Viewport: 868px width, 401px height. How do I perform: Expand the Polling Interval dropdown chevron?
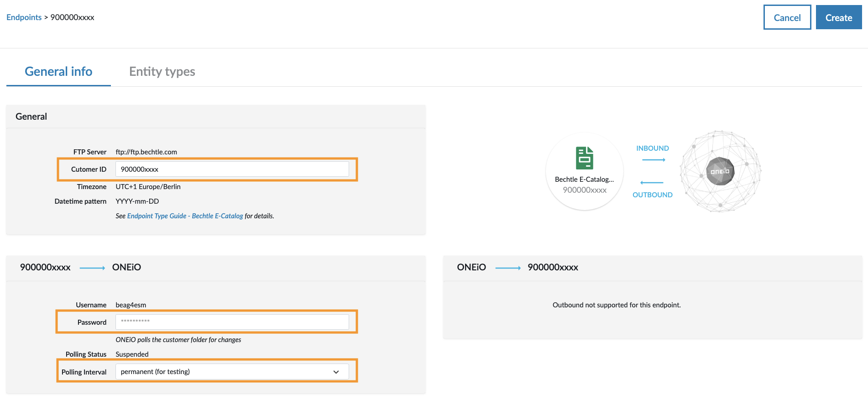(x=336, y=372)
